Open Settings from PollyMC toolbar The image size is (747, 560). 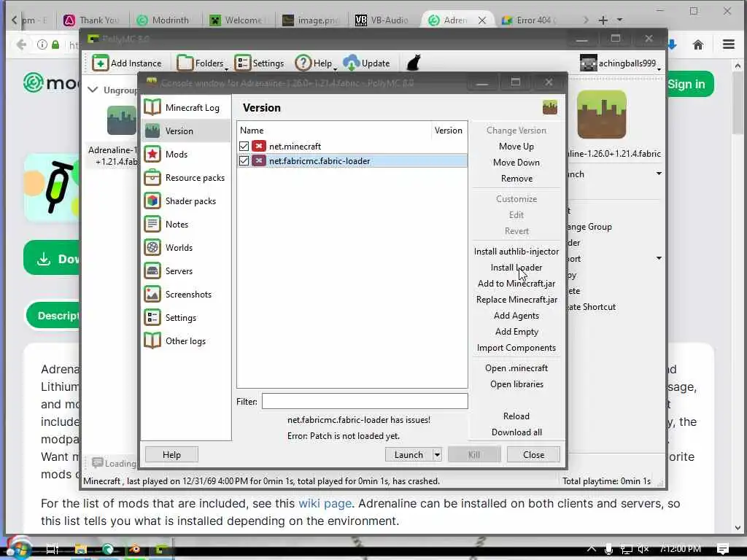(x=259, y=63)
